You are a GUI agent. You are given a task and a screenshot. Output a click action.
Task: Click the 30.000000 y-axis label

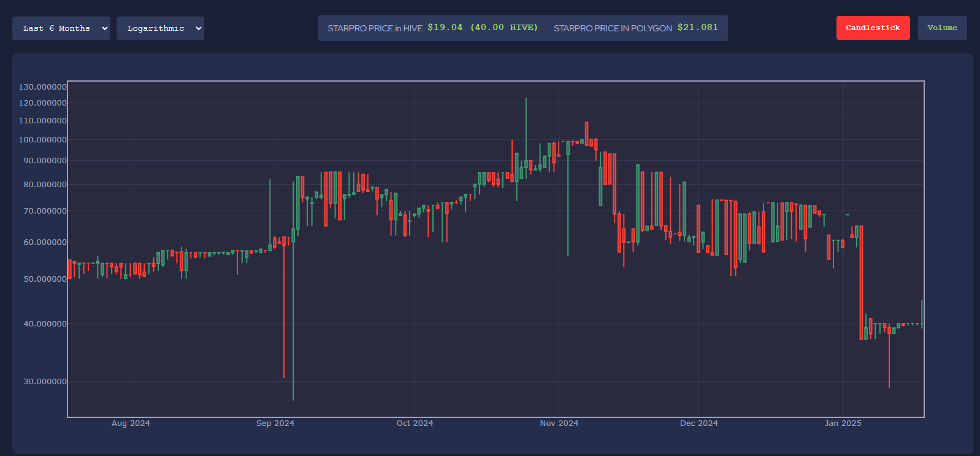pos(45,382)
